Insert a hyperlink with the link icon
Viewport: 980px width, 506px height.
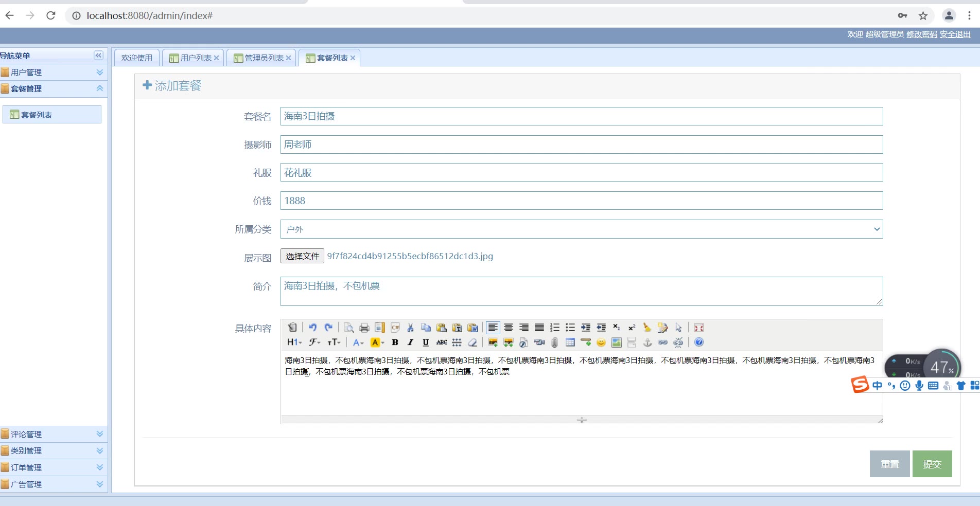click(663, 342)
